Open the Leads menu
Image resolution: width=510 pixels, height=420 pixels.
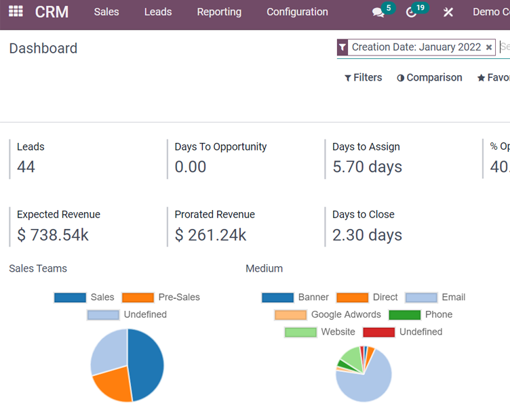click(158, 12)
